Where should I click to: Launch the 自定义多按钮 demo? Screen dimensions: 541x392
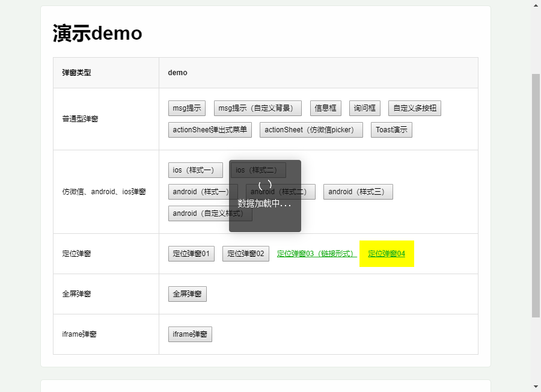click(x=415, y=108)
